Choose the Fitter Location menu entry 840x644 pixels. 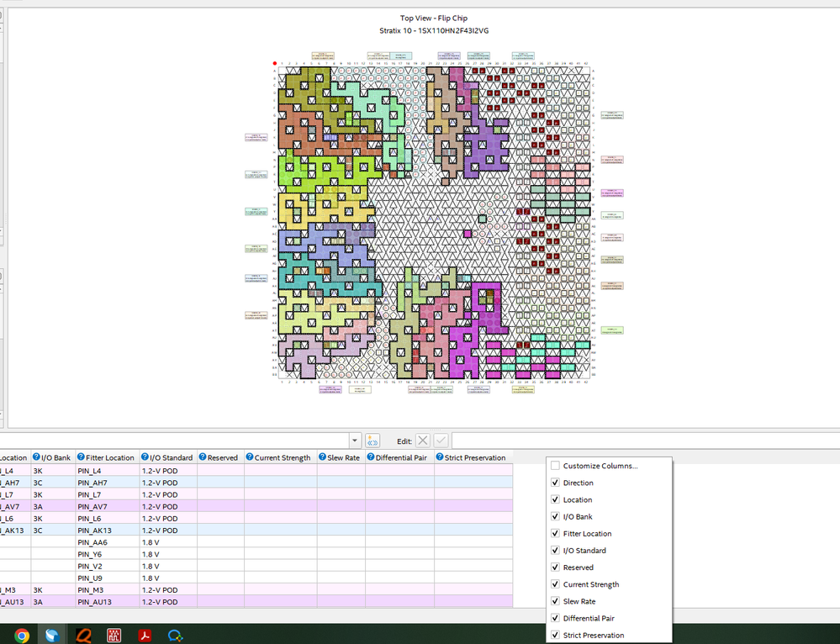tap(587, 534)
